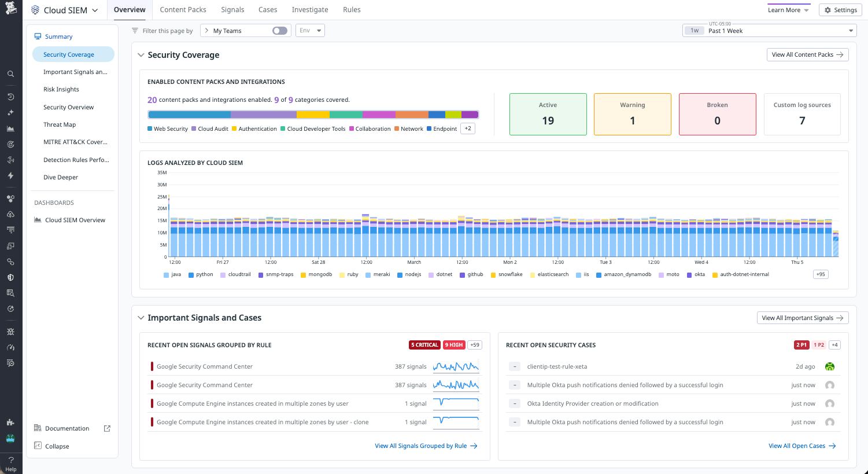
Task: Click the cloud upload icon in sidebar
Action: [x=10, y=214]
